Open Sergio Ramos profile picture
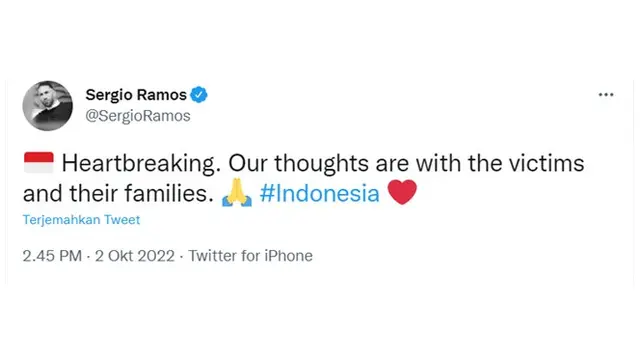This screenshot has width=640, height=360. click(47, 105)
